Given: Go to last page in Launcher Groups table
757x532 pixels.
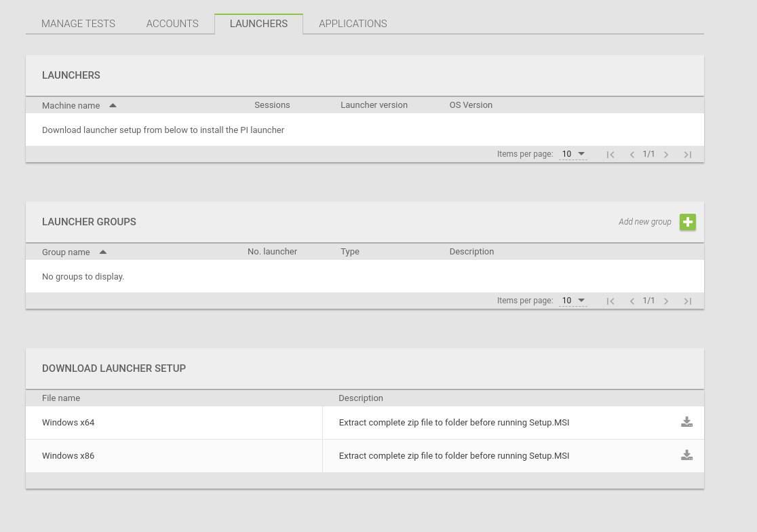Looking at the screenshot, I should pos(687,301).
